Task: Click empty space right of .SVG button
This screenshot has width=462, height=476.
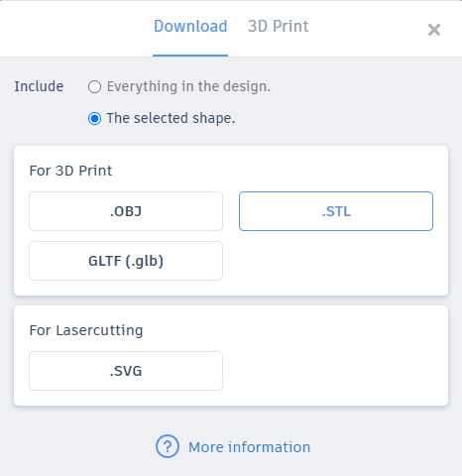Action: pyautogui.click(x=336, y=371)
